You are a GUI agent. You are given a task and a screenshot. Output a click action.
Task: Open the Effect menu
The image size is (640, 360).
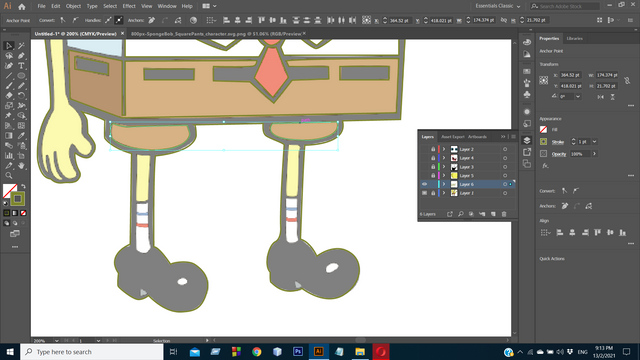129,6
